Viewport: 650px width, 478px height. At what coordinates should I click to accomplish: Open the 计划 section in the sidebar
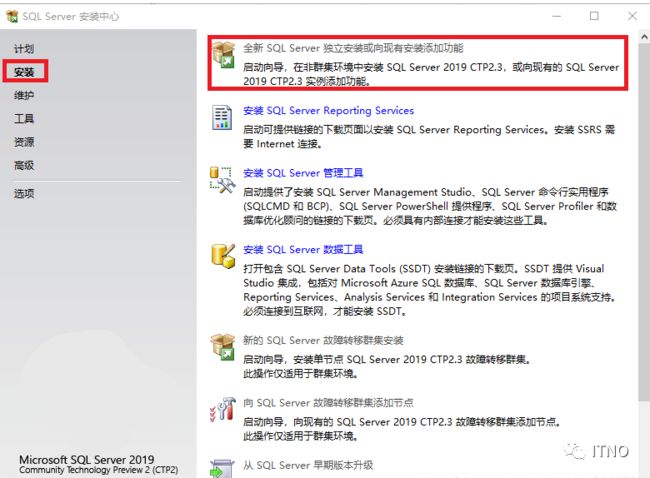pos(24,49)
